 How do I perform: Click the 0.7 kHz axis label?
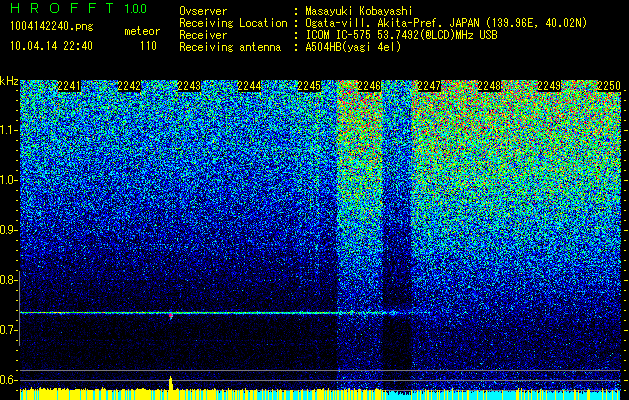pyautogui.click(x=8, y=330)
